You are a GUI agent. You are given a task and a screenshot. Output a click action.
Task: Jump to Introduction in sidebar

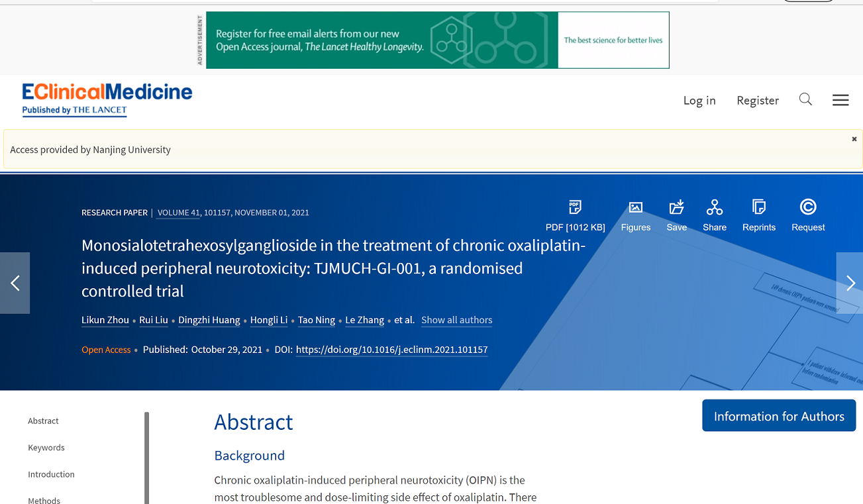click(51, 474)
